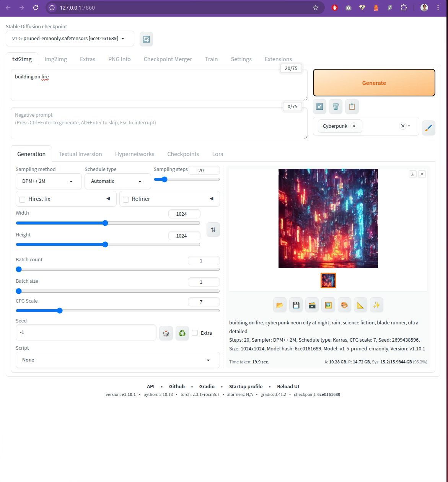
Task: Tick the Extra seed checkbox
Action: [195, 333]
